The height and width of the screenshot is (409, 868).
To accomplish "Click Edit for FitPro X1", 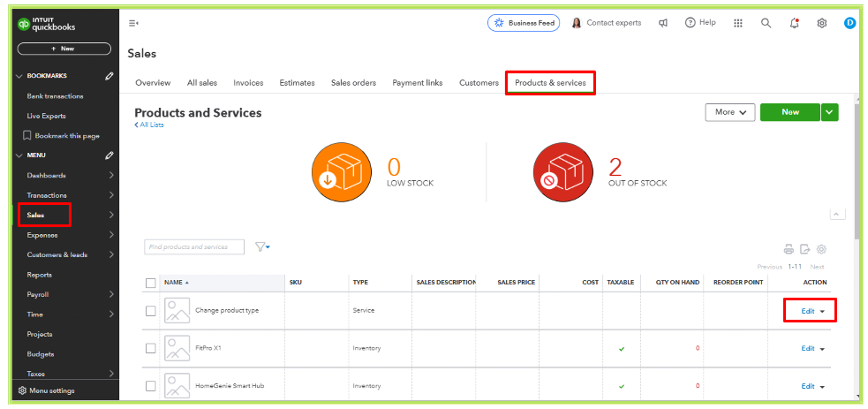I will 808,349.
